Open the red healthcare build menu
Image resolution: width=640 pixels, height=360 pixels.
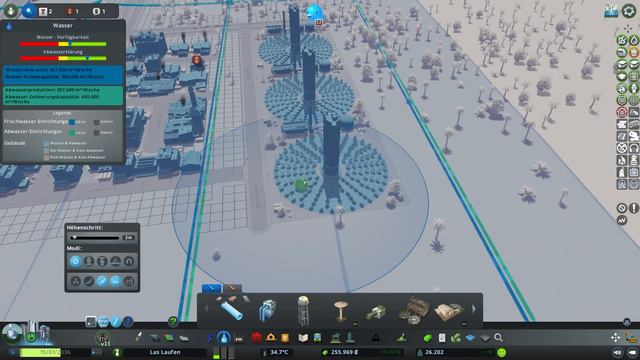[x=256, y=338]
